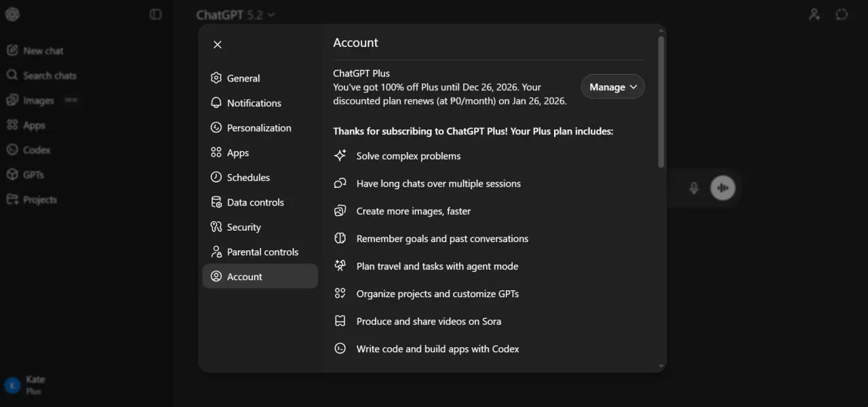This screenshot has height=407, width=868.
Task: Click 'Have long chats over multiple sessions'
Action: [x=439, y=184]
